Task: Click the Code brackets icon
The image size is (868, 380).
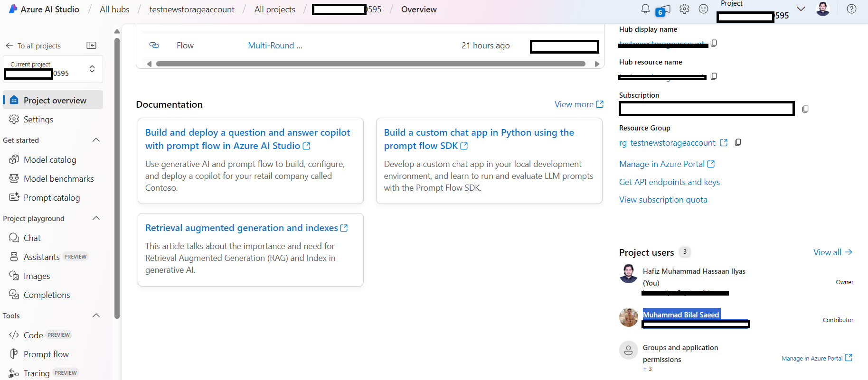Action: (x=14, y=335)
